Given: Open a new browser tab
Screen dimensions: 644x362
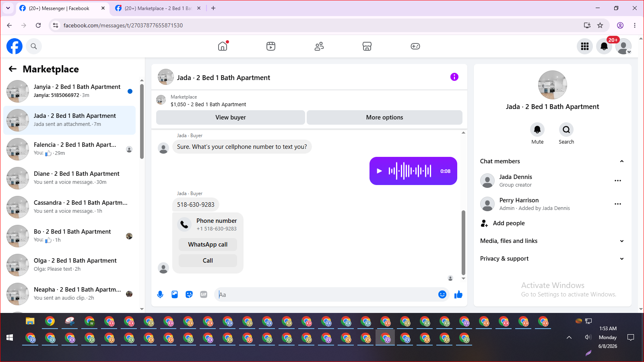Looking at the screenshot, I should tap(213, 8).
